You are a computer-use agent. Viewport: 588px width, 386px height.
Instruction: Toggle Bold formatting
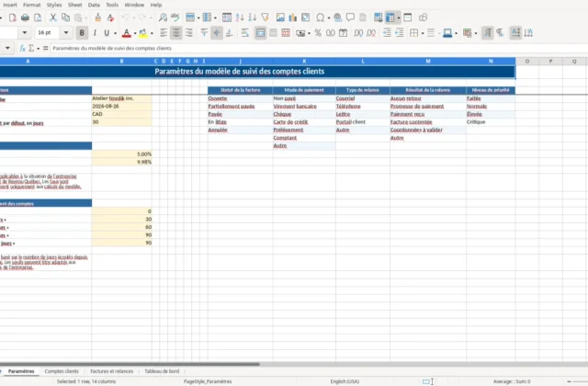pos(82,33)
